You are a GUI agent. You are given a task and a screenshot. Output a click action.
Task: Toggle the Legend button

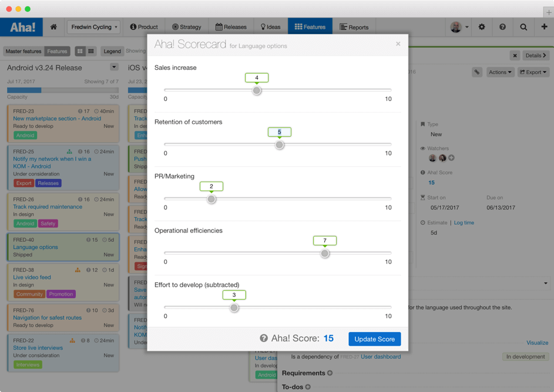click(x=112, y=52)
